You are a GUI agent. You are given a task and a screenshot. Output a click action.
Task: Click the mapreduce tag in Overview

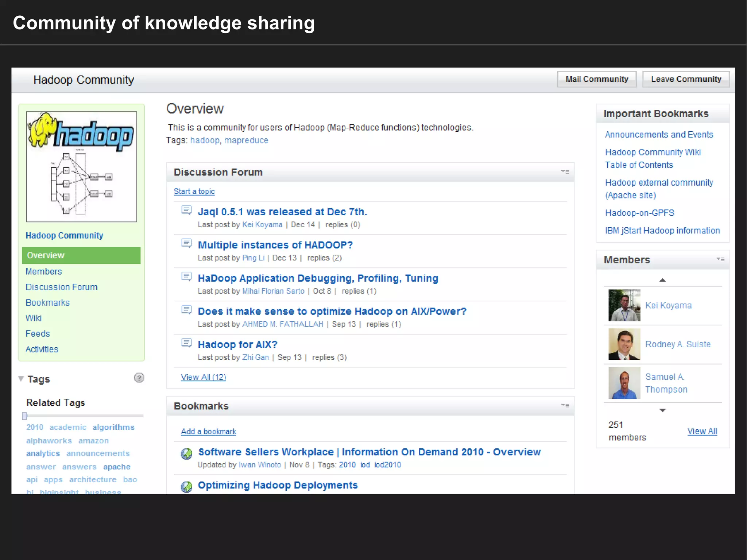pos(246,140)
